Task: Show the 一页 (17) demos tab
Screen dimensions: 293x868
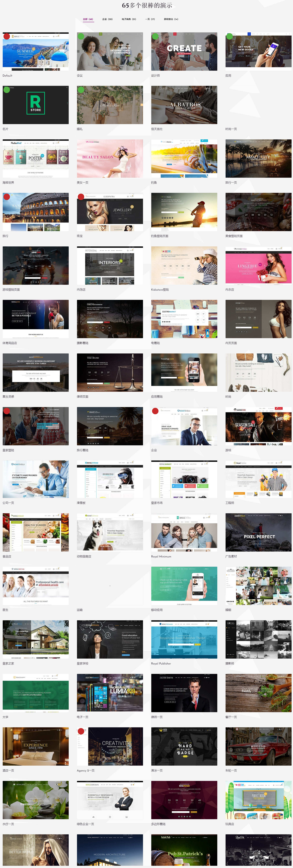Action: pos(150,19)
